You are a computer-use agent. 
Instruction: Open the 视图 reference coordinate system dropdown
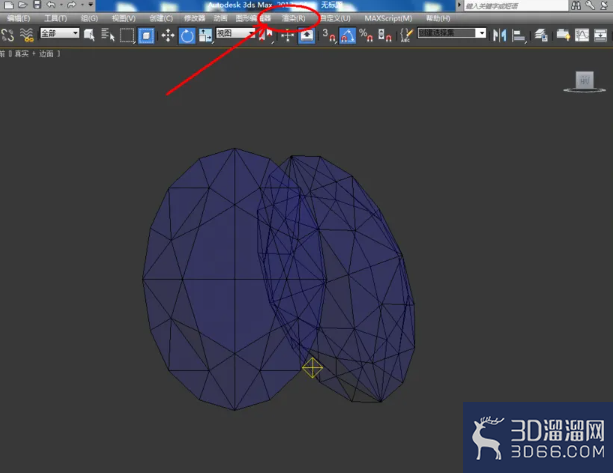click(x=235, y=33)
